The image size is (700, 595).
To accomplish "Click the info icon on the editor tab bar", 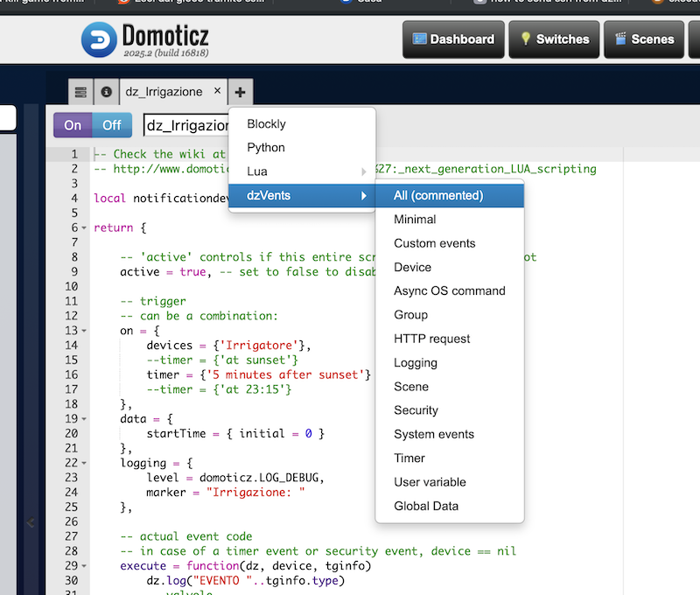I will point(106,92).
